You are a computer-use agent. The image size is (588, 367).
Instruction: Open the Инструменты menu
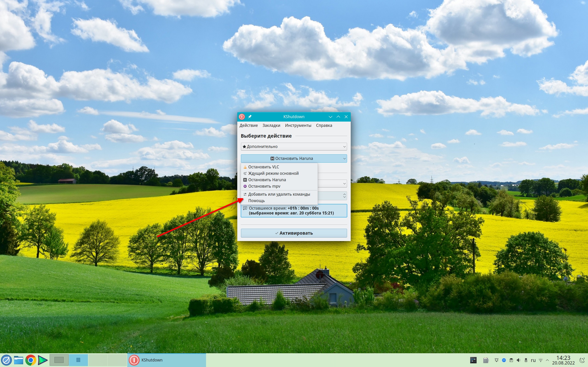(298, 125)
